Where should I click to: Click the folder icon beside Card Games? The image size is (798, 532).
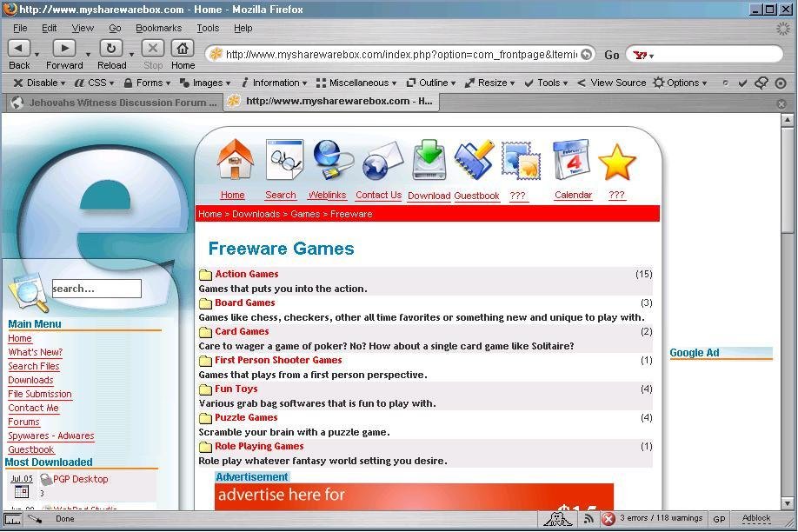[x=206, y=332]
